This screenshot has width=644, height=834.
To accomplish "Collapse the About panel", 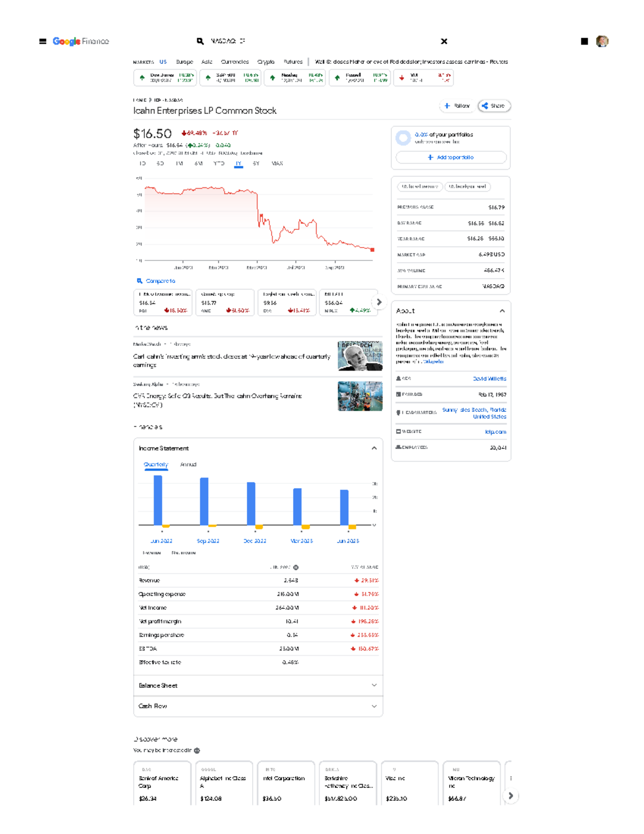I will coord(502,310).
